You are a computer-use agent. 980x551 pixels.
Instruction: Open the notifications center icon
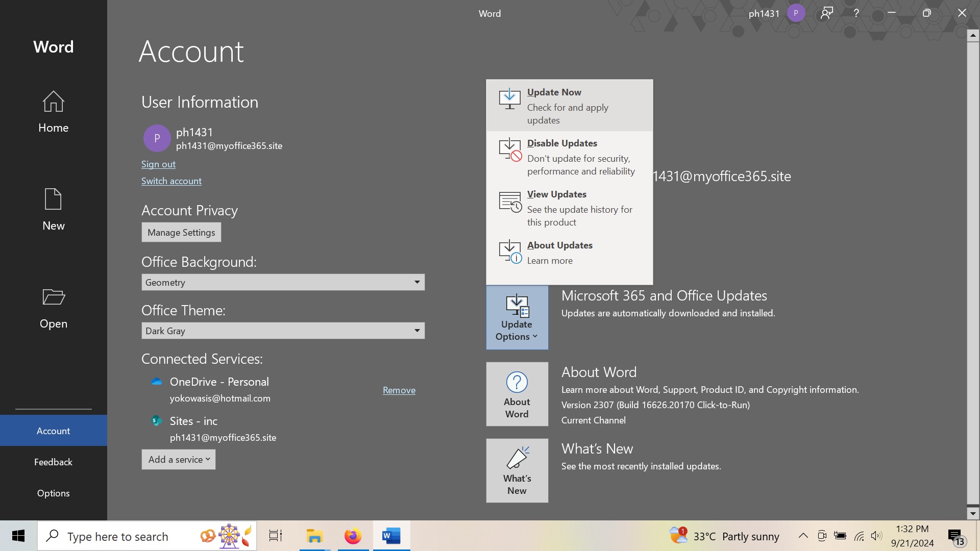(956, 537)
